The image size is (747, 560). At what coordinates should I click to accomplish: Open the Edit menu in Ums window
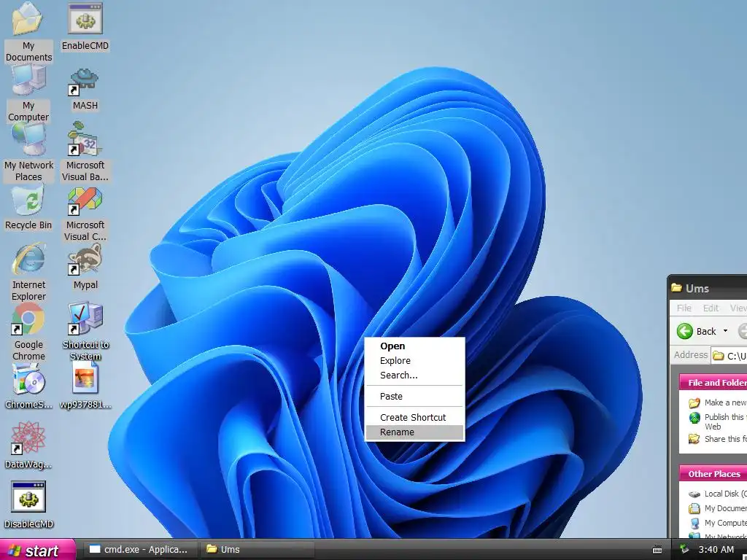pyautogui.click(x=711, y=308)
